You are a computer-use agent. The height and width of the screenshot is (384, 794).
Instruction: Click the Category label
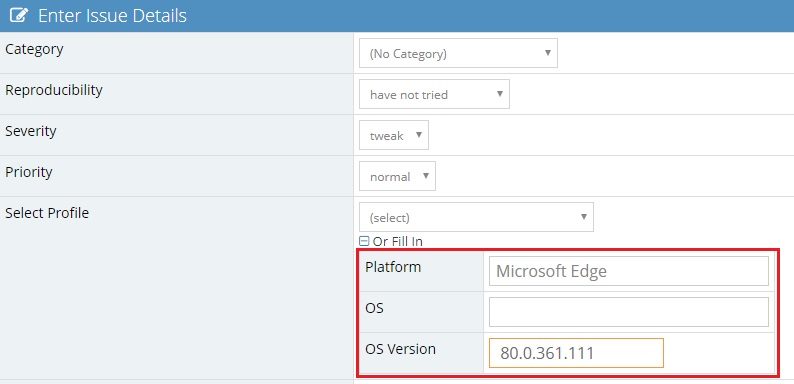[34, 50]
